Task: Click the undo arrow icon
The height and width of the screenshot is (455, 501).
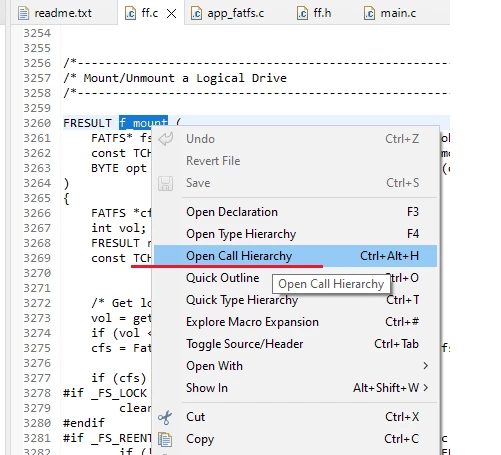Action: pos(166,139)
